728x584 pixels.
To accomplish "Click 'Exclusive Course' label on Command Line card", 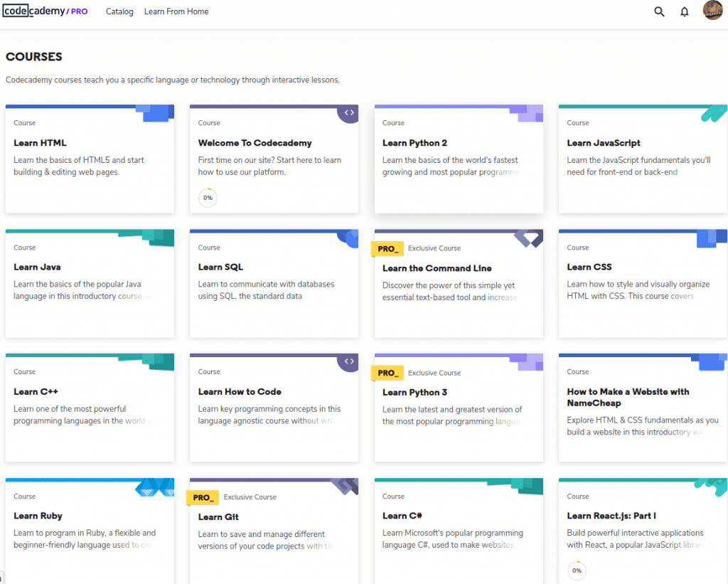I will (434, 248).
